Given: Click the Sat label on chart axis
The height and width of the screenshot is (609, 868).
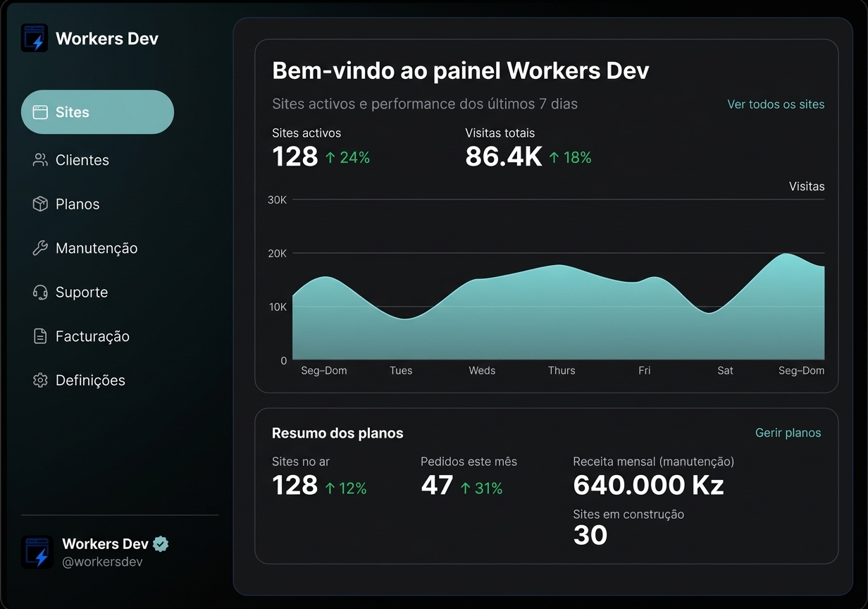Looking at the screenshot, I should pyautogui.click(x=725, y=370).
